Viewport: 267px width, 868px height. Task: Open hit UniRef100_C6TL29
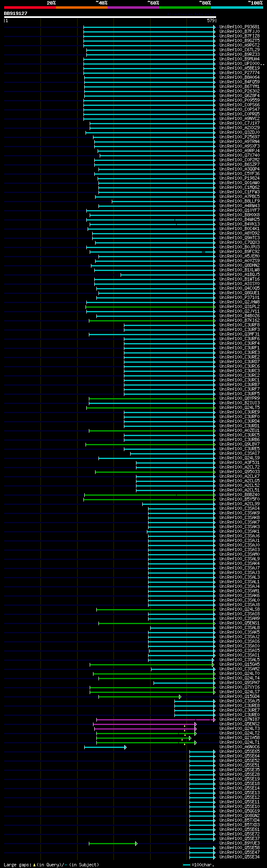tap(239, 50)
